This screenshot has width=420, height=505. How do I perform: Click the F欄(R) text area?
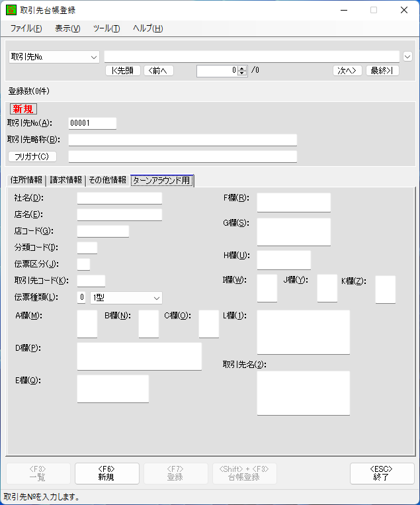pyautogui.click(x=294, y=203)
